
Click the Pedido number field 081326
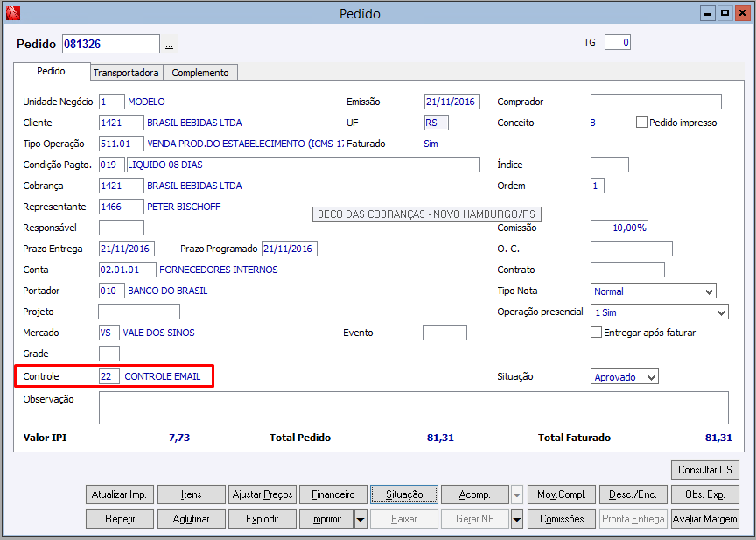pos(111,44)
